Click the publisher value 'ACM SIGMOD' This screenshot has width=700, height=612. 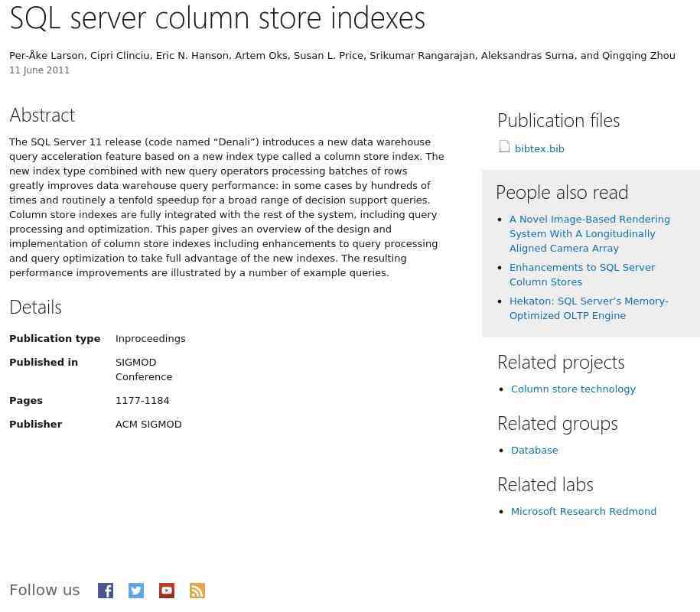pos(148,424)
